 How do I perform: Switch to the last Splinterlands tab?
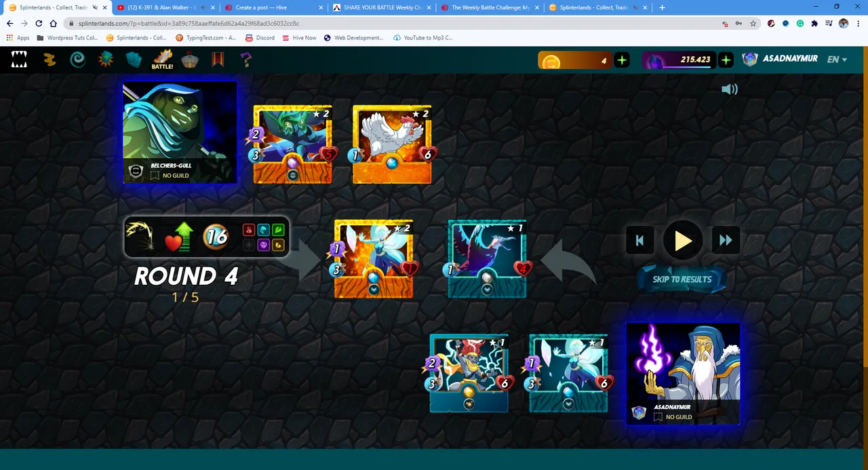[x=598, y=7]
